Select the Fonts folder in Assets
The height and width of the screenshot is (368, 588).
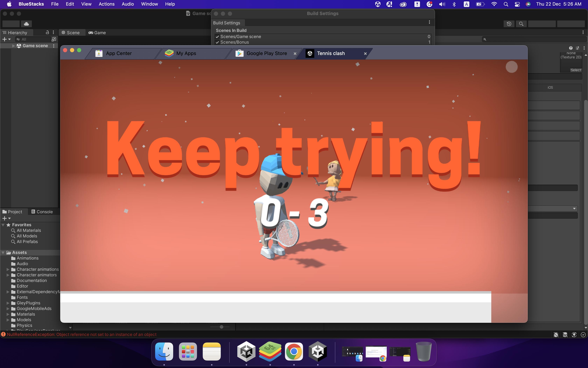[22, 297]
